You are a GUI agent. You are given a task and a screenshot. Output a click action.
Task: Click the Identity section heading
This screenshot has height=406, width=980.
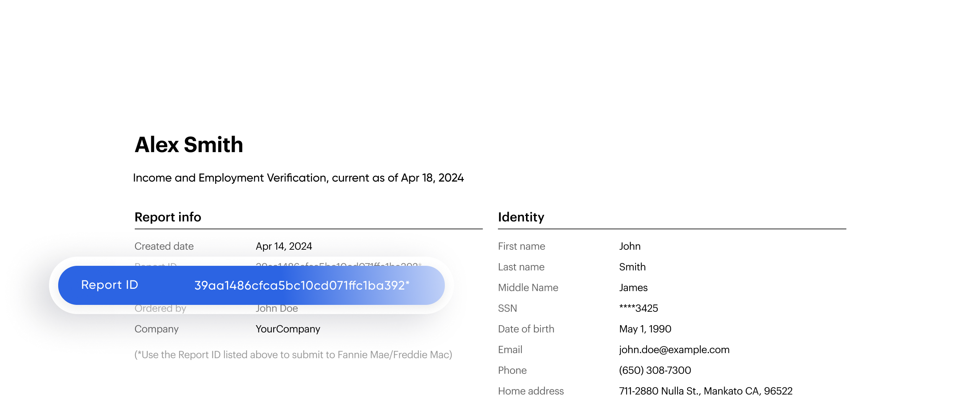coord(521,217)
